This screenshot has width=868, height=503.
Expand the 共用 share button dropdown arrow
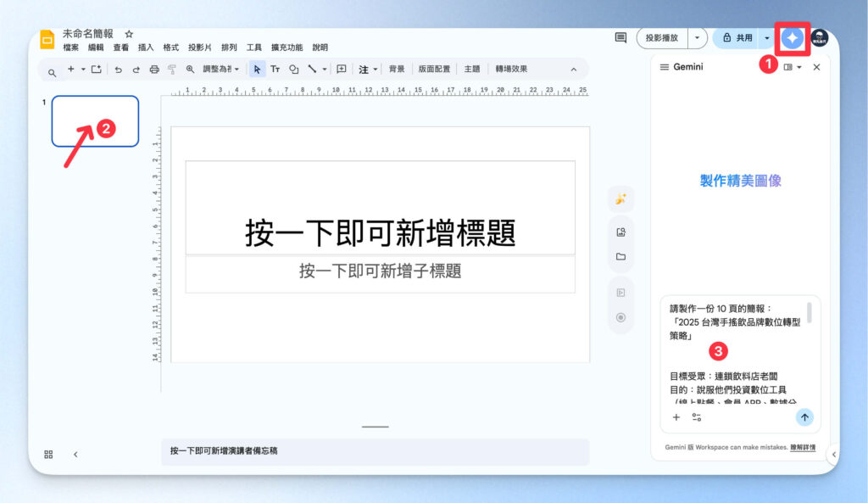(x=768, y=38)
